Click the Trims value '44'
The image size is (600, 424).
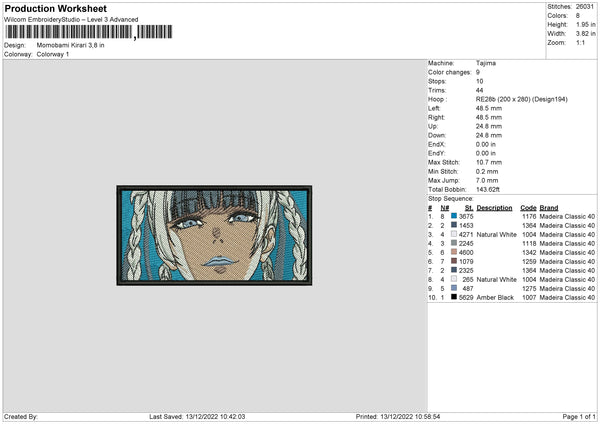(479, 90)
